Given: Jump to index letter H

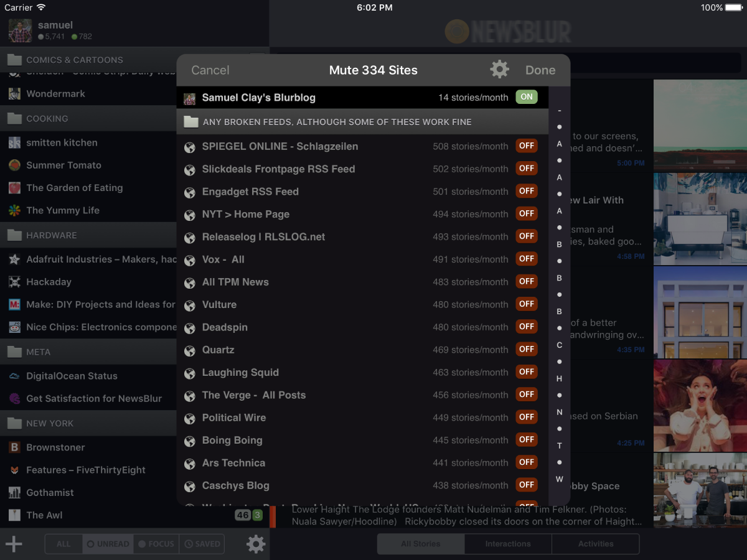Looking at the screenshot, I should point(559,378).
